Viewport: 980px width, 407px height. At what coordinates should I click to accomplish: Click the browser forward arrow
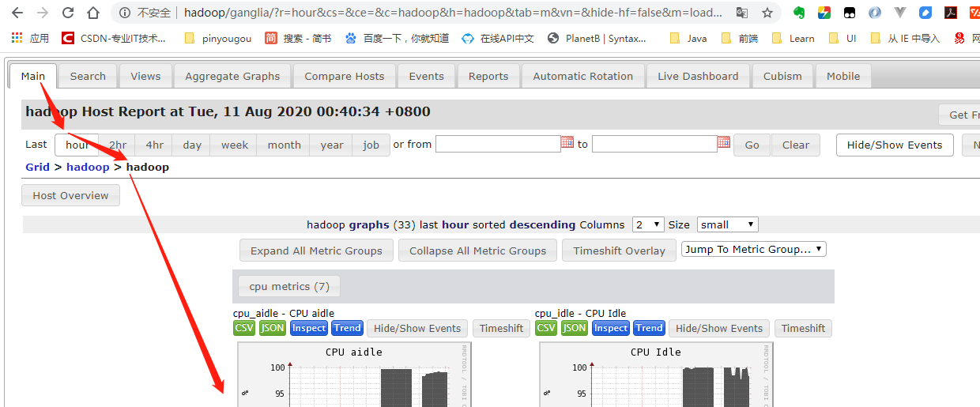[43, 13]
